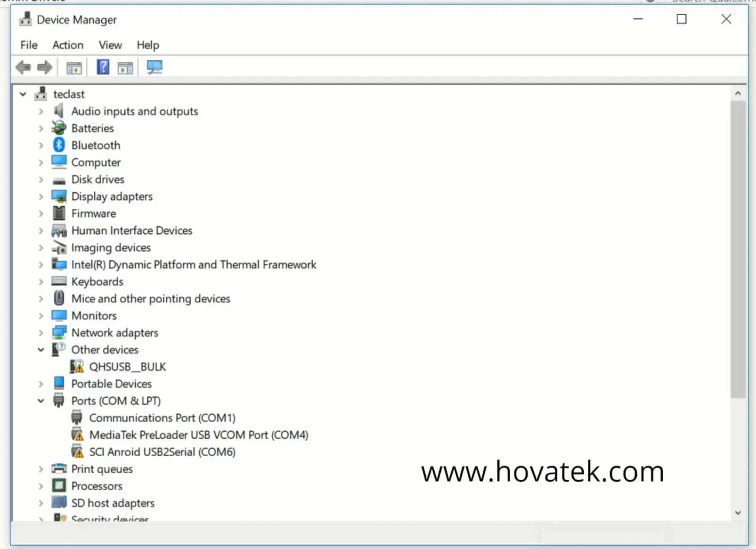Open the View menu
This screenshot has width=756, height=549.
110,45
